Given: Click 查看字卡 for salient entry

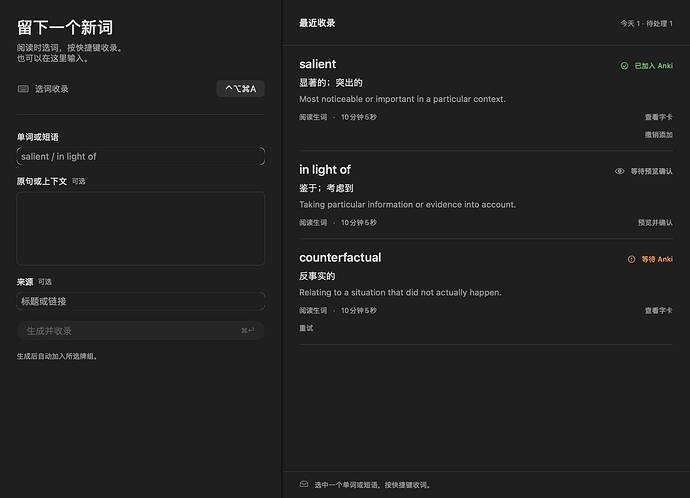Looking at the screenshot, I should click(658, 117).
